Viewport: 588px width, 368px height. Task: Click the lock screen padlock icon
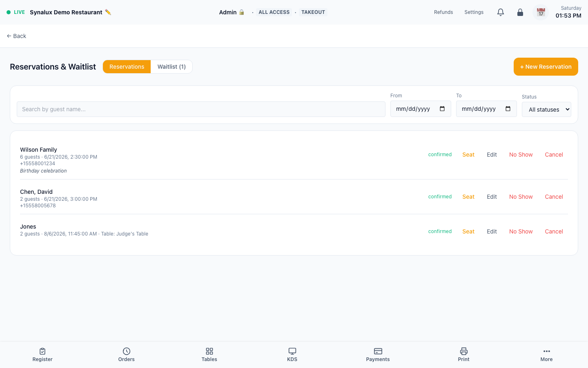click(520, 12)
